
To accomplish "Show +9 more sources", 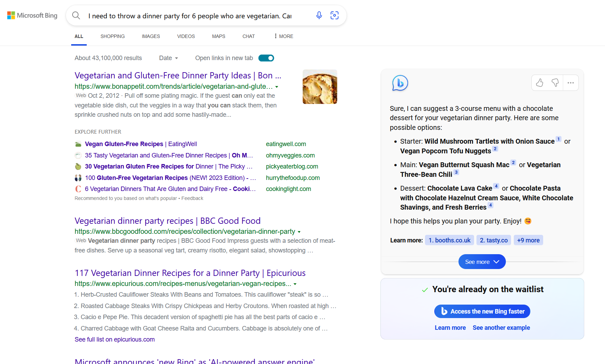I will point(528,240).
